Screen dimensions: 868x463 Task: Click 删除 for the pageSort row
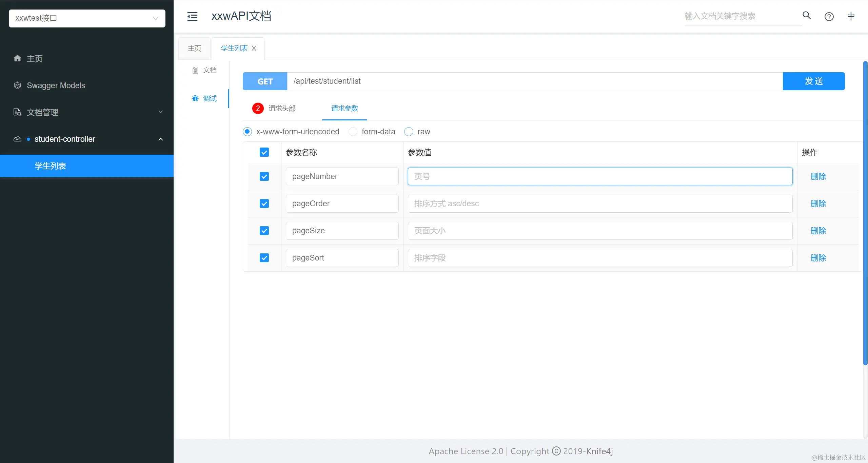[818, 258]
